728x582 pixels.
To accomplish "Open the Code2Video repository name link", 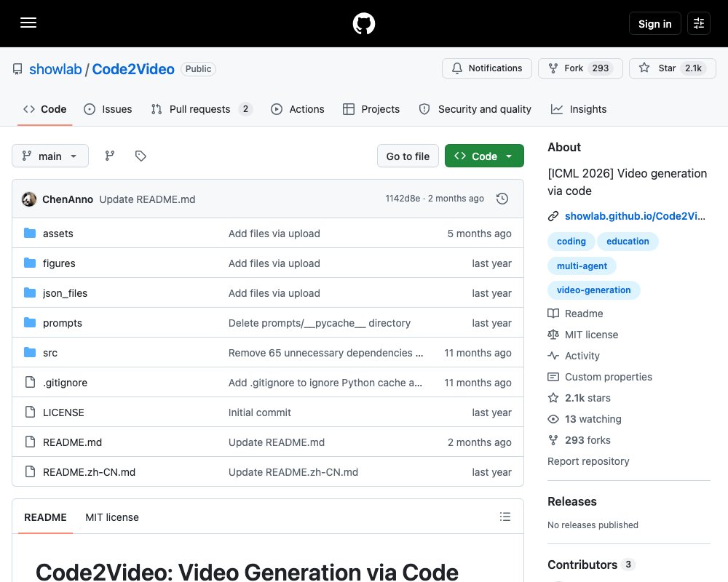I will click(x=133, y=69).
